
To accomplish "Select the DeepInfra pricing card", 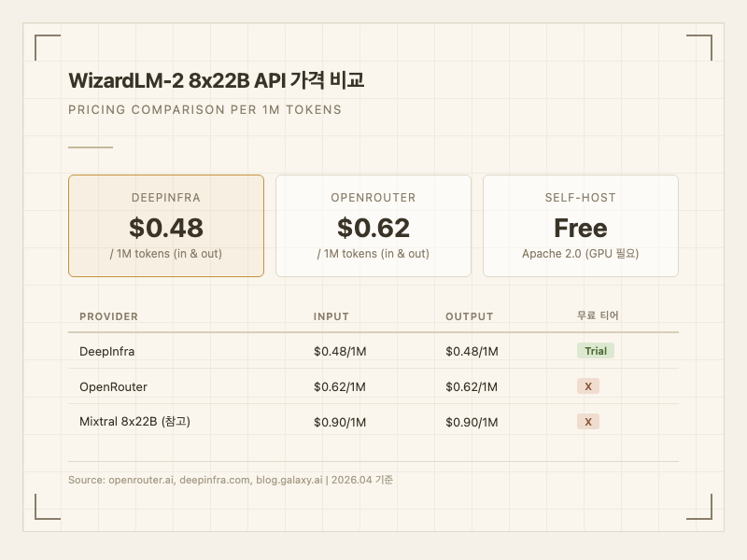I will tap(166, 226).
